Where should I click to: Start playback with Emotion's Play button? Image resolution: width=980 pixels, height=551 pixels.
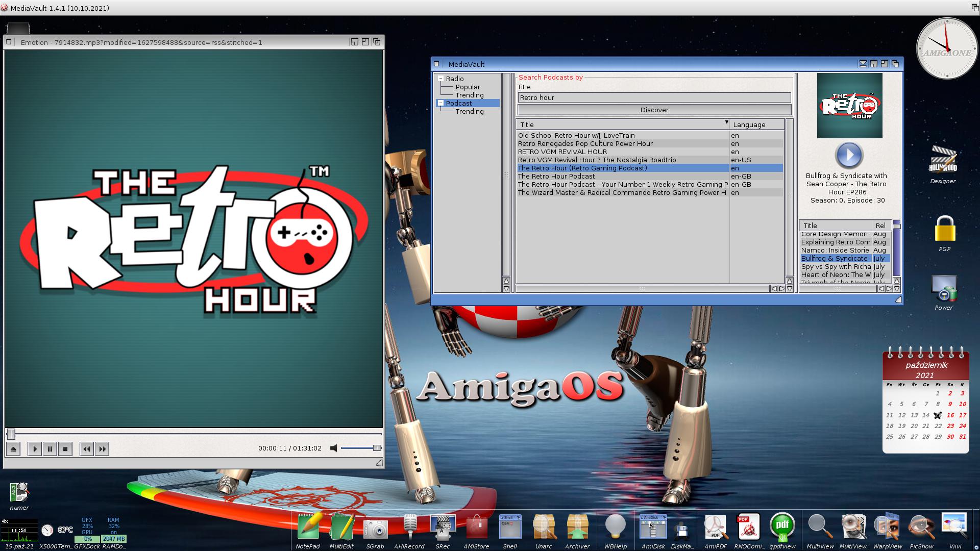tap(35, 449)
